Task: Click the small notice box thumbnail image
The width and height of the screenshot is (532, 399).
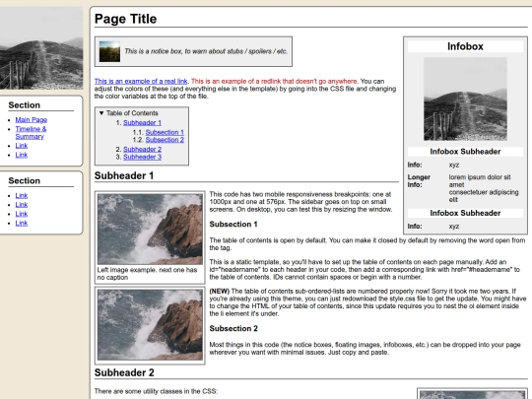Action: tap(109, 51)
